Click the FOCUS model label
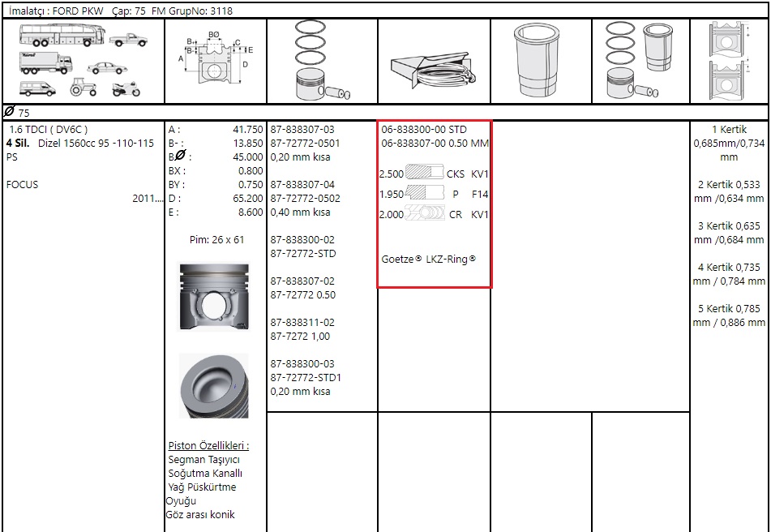The image size is (771, 532). (x=22, y=185)
